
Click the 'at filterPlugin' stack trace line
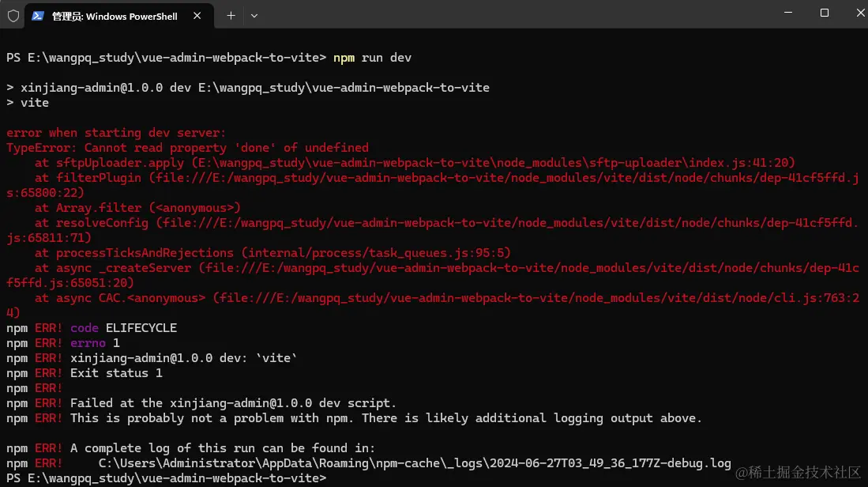(x=432, y=185)
